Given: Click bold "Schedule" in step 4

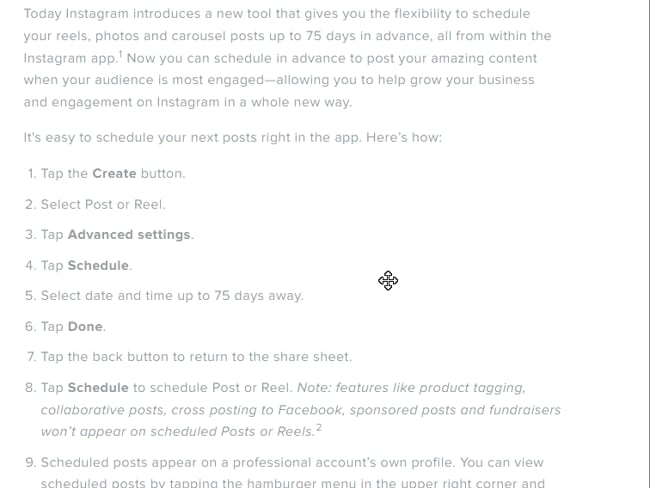Looking at the screenshot, I should (x=98, y=265).
